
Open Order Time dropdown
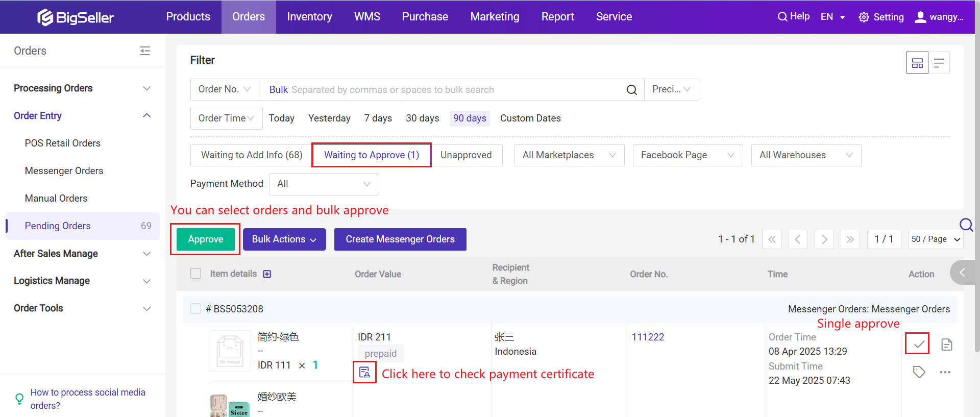point(226,118)
